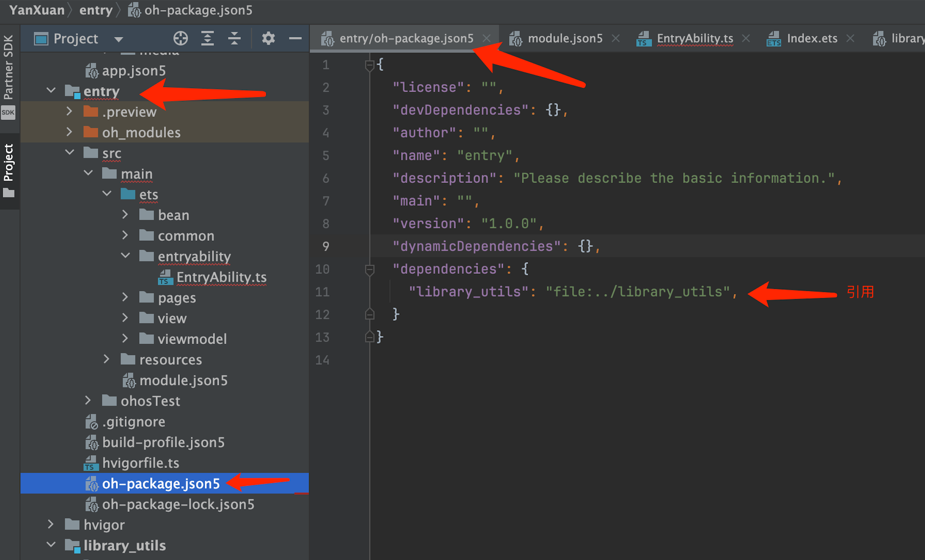The width and height of the screenshot is (925, 560).
Task: Select oh-package-lock.json5 in the tree
Action: click(x=178, y=504)
